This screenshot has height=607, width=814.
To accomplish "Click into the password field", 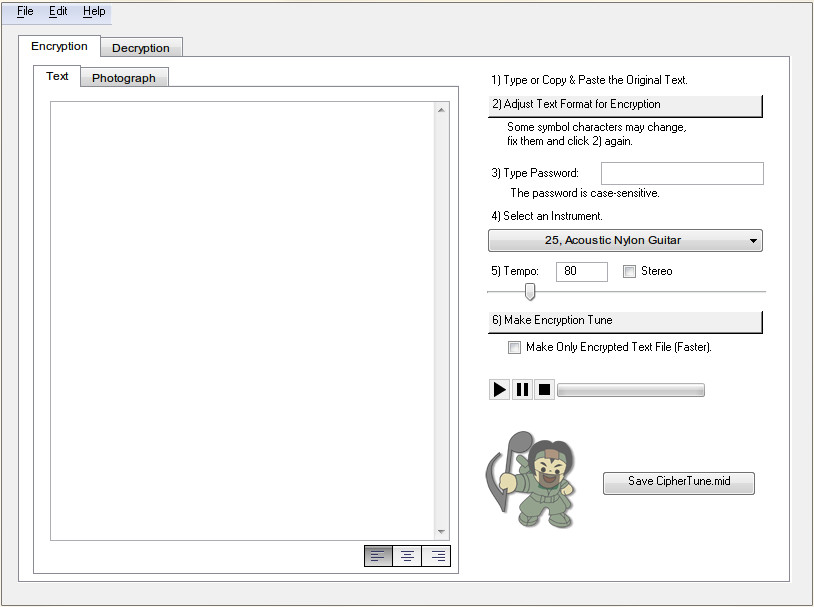I will coord(682,173).
